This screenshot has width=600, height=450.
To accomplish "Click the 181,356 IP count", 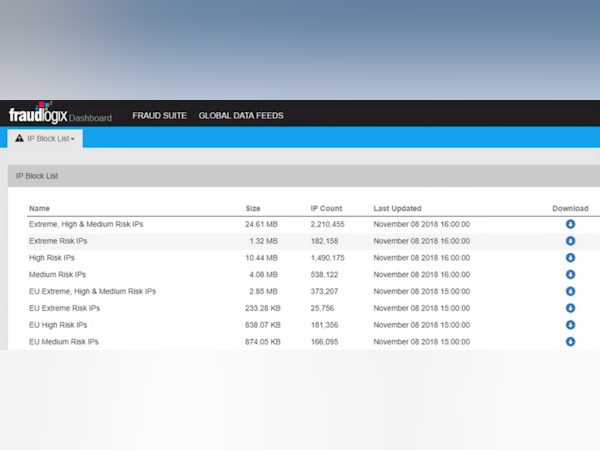I will pyautogui.click(x=324, y=325).
